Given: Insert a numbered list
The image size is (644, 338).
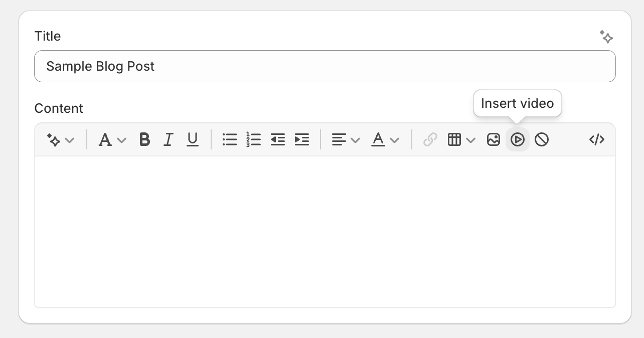Looking at the screenshot, I should pos(254,139).
